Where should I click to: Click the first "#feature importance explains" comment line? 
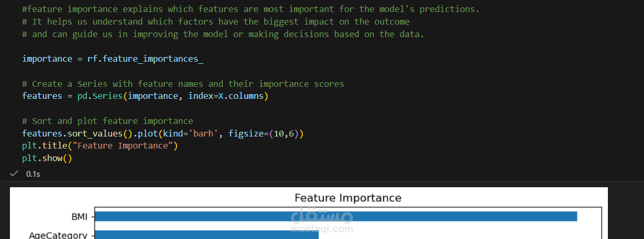click(251, 9)
